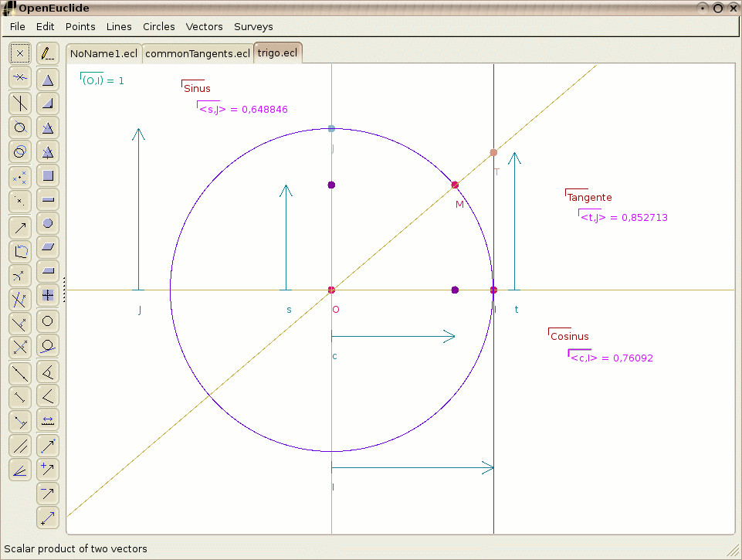Select the two circles intersection tool
This screenshot has height=560, width=742.
click(20, 151)
